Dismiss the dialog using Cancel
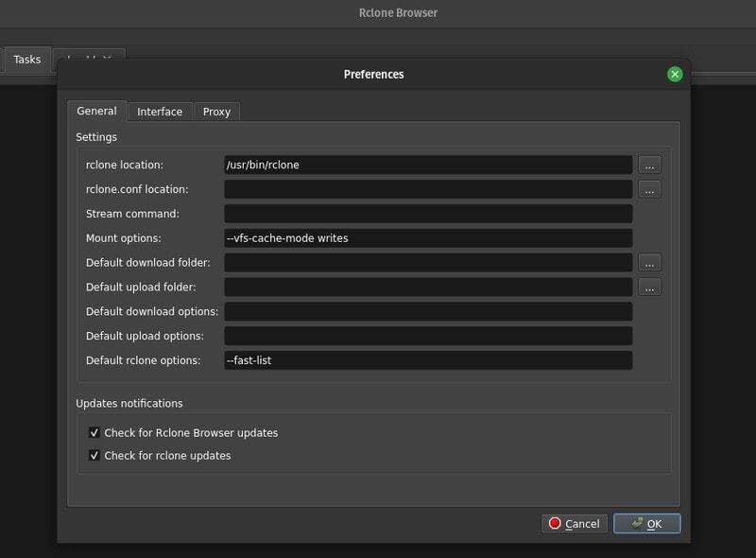The height and width of the screenshot is (558, 756). pos(574,523)
